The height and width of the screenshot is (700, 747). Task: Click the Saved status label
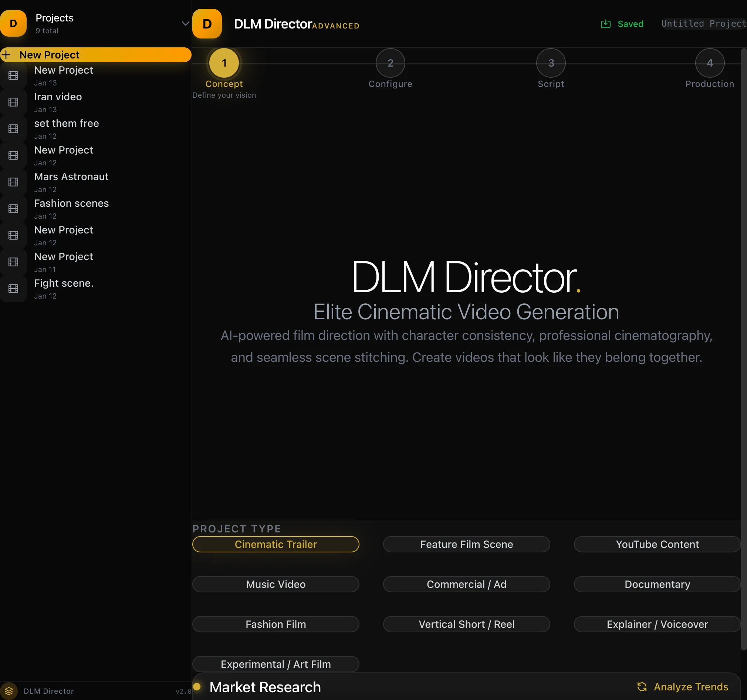[x=631, y=24]
